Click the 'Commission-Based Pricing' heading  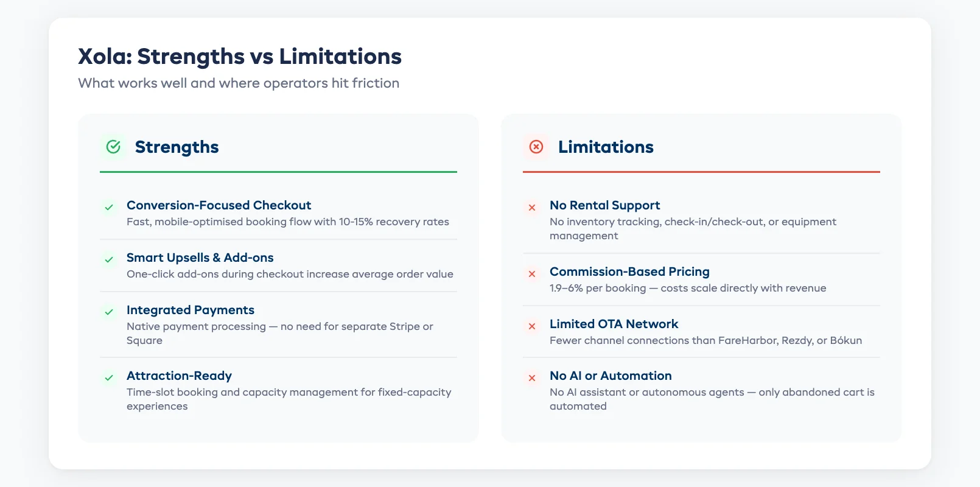point(629,272)
